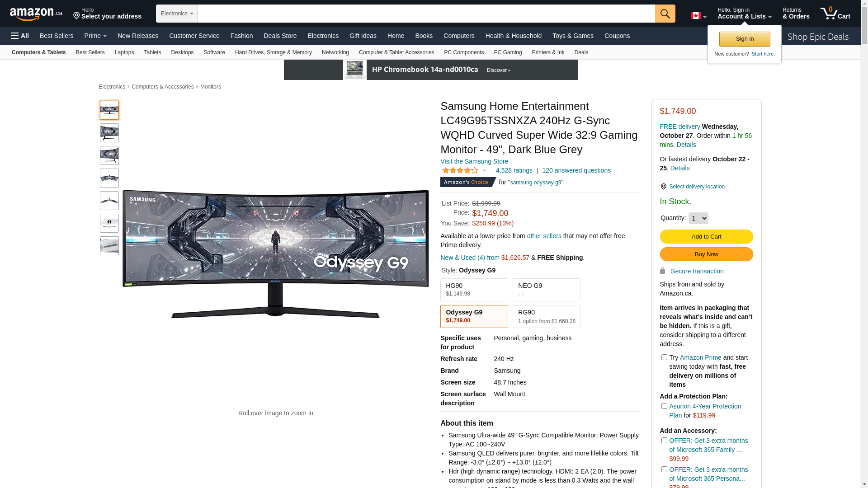Screen dimensions: 868x488
Task: Enable the Microsoft 365 Family offer checkbox
Action: click(664, 441)
